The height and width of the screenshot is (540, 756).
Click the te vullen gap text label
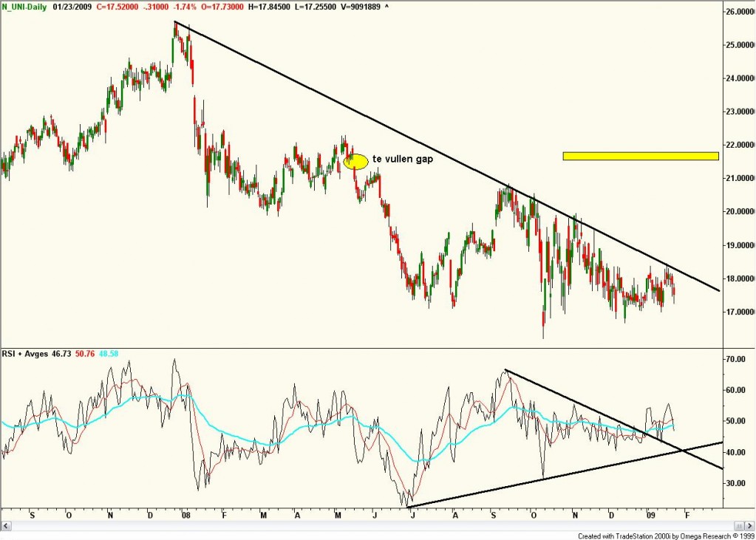click(402, 159)
